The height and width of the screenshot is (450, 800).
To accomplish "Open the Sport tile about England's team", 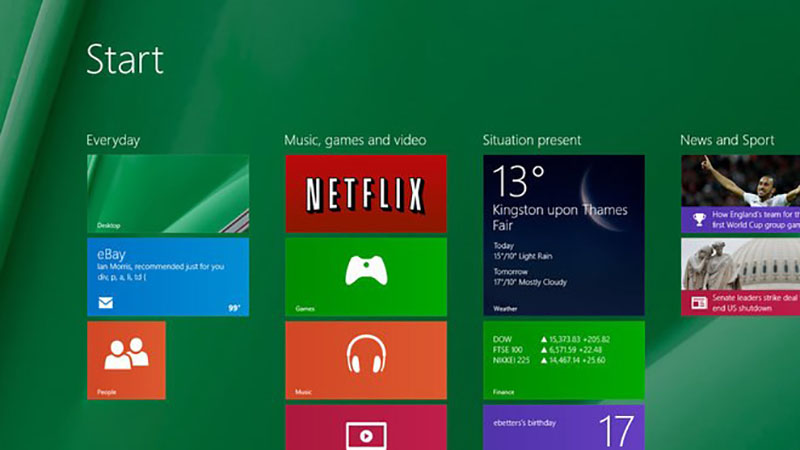I will 740,194.
